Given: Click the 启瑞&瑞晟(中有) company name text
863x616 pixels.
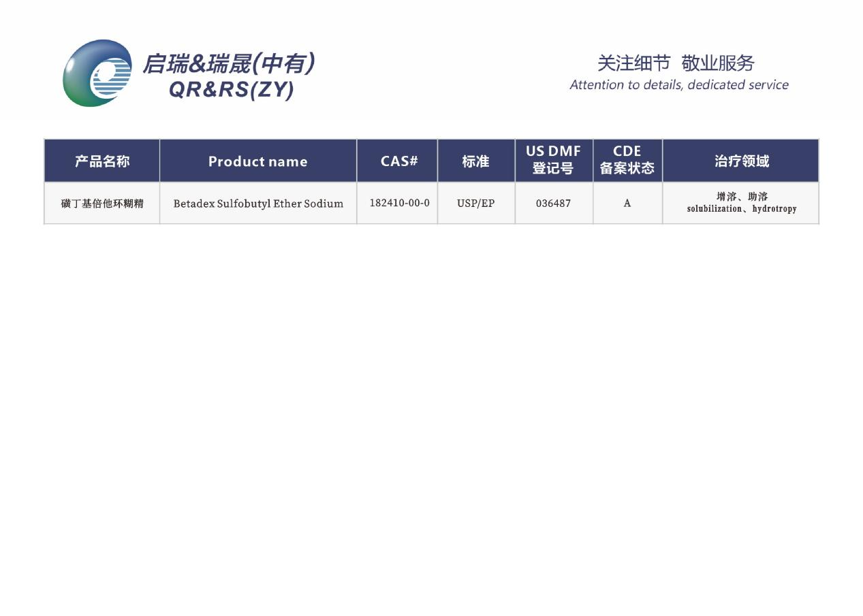Looking at the screenshot, I should [x=228, y=64].
